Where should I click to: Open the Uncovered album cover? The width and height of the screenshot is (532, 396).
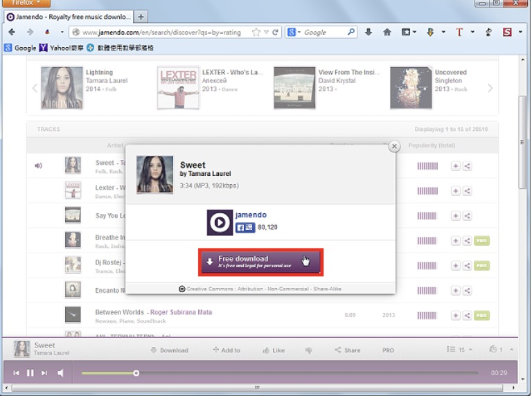click(411, 88)
